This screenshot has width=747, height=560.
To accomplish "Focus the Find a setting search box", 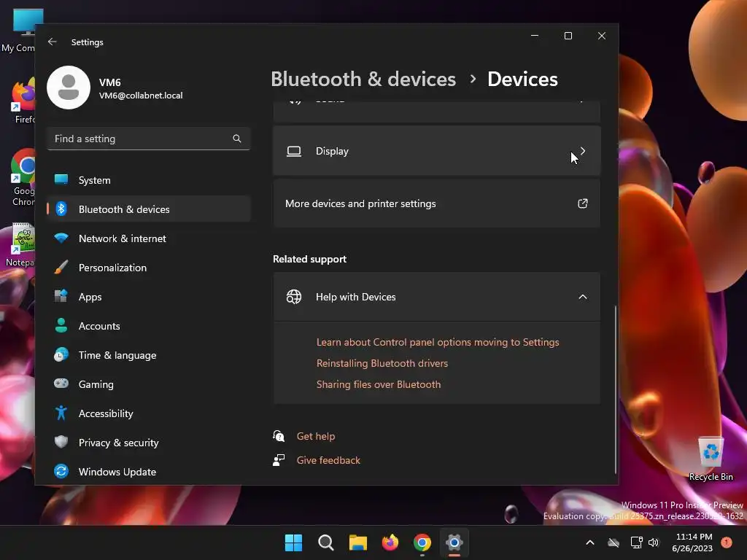I will coord(149,139).
